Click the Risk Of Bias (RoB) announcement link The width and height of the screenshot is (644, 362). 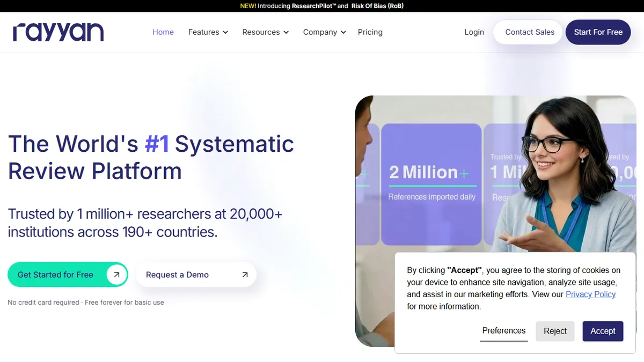tap(377, 6)
